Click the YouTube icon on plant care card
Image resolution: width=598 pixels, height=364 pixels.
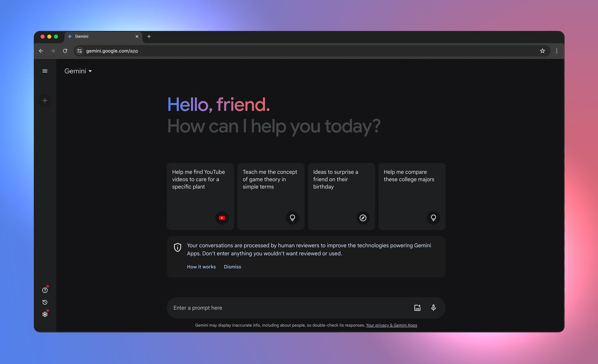click(222, 218)
